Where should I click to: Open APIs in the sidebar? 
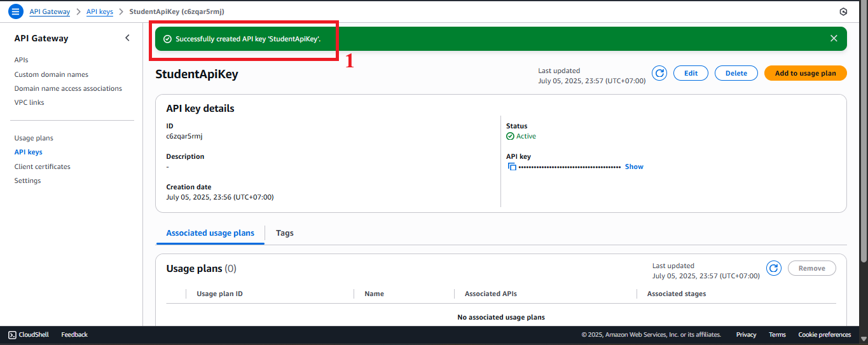click(x=22, y=60)
